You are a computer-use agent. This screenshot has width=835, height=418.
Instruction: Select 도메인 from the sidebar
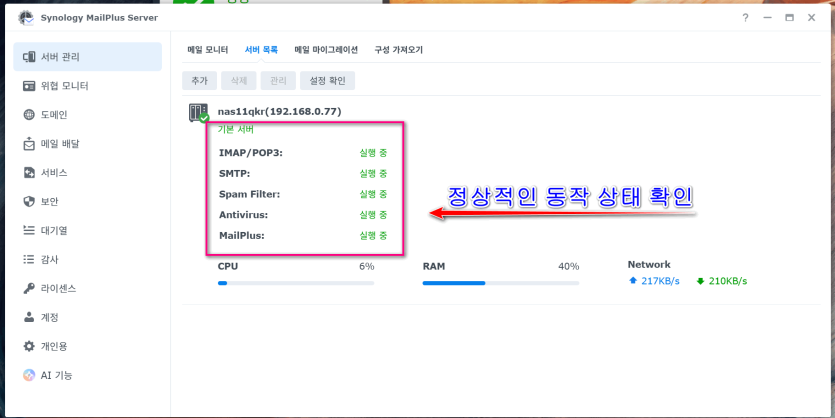pyautogui.click(x=87, y=114)
